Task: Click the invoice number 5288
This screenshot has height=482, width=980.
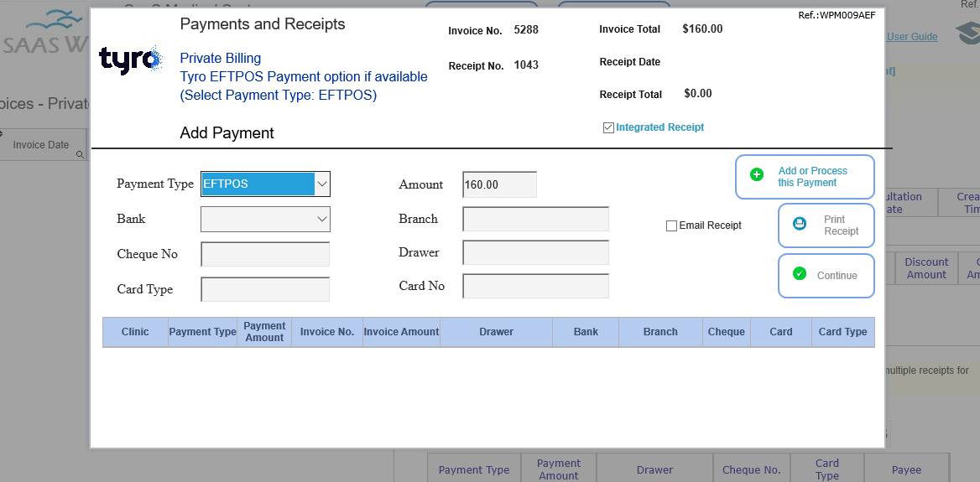Action: [x=526, y=29]
